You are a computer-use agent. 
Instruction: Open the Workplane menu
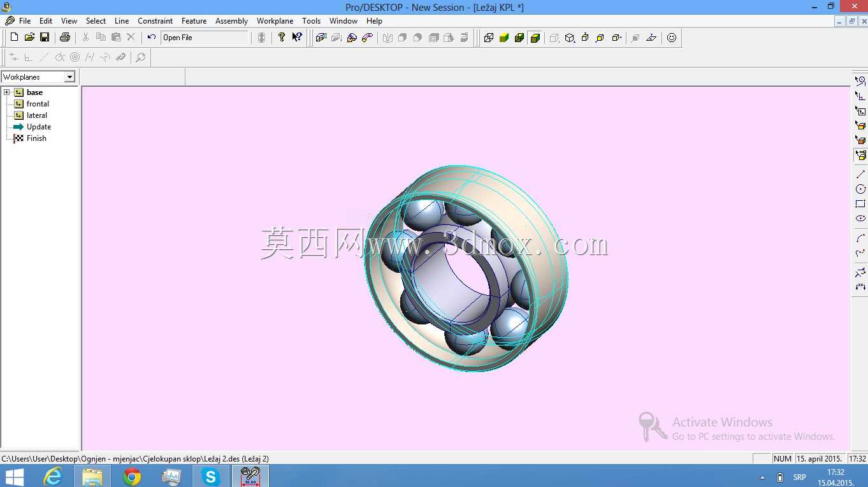[x=275, y=21]
